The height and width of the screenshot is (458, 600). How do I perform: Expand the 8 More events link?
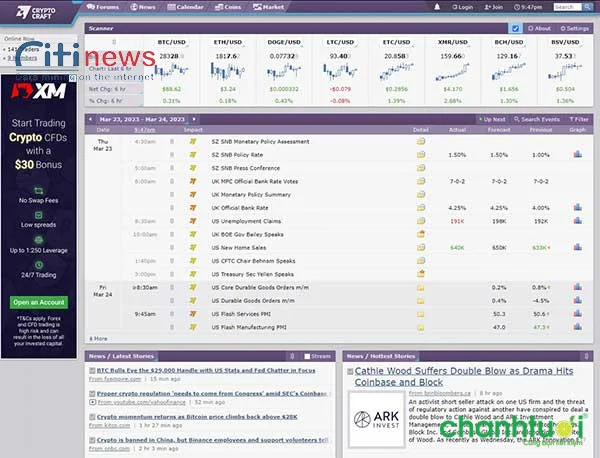(x=98, y=339)
